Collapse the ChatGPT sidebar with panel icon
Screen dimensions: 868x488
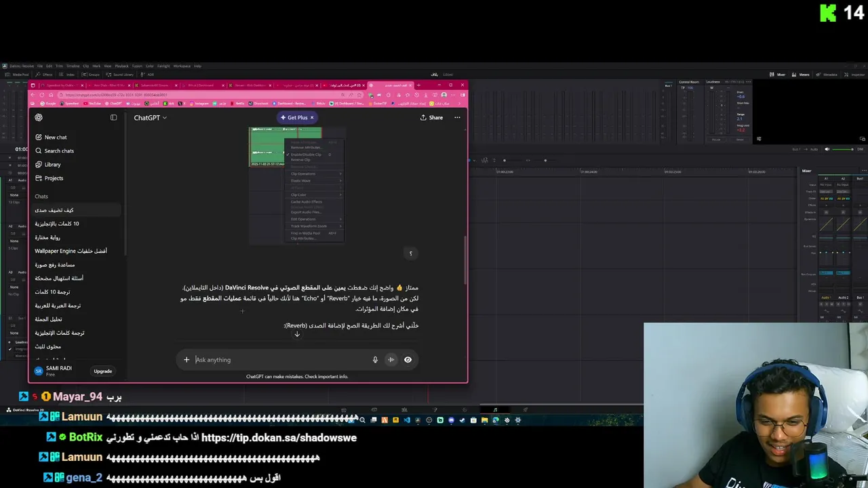(113, 117)
